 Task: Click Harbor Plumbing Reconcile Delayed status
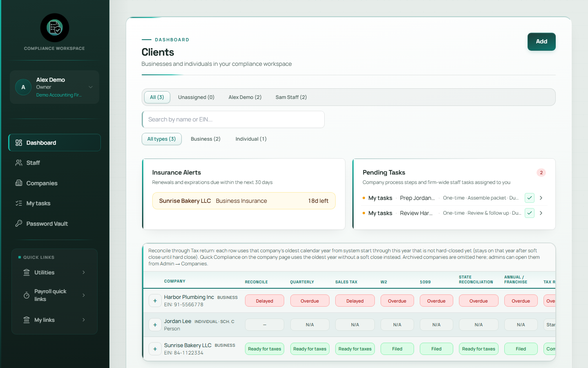(x=265, y=301)
